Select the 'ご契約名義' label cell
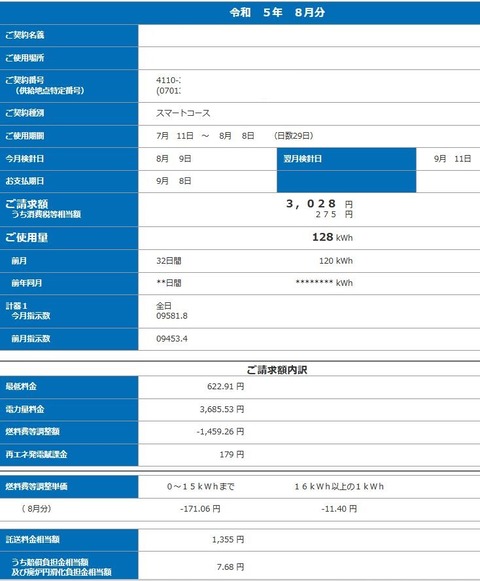Screen dimensions: 480x581 [69, 35]
